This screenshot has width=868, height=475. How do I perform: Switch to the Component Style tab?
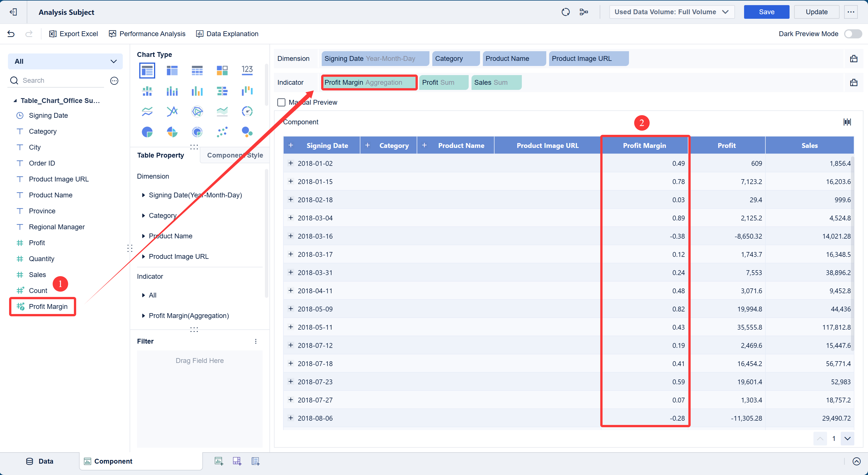coord(235,155)
